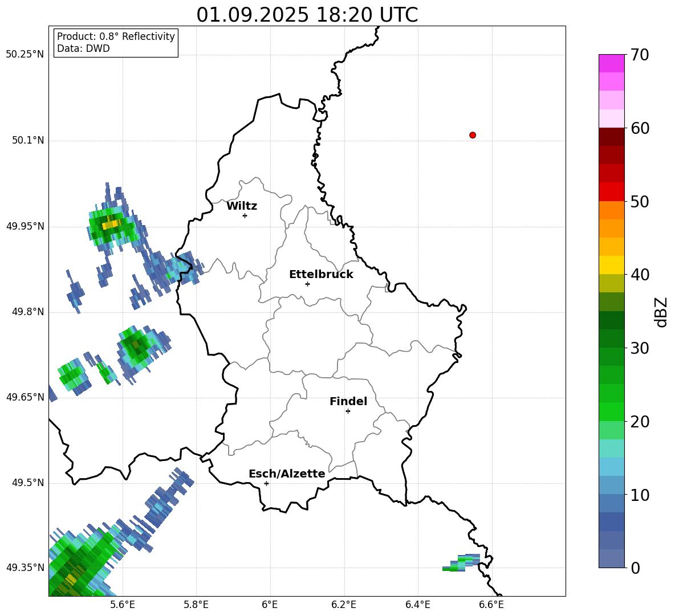The image size is (675, 616).
Task: Click the title 01.09.2025 18:20 UTC
Action: [x=307, y=15]
